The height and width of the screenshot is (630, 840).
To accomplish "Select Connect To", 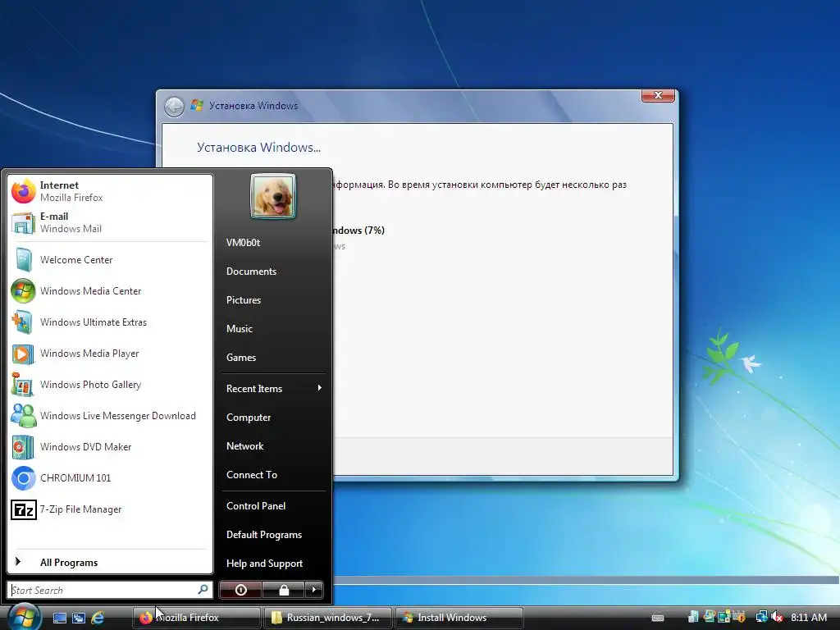I will 273,475.
